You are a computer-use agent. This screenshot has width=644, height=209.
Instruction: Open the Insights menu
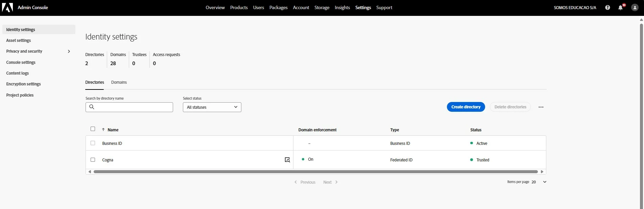[x=342, y=7]
